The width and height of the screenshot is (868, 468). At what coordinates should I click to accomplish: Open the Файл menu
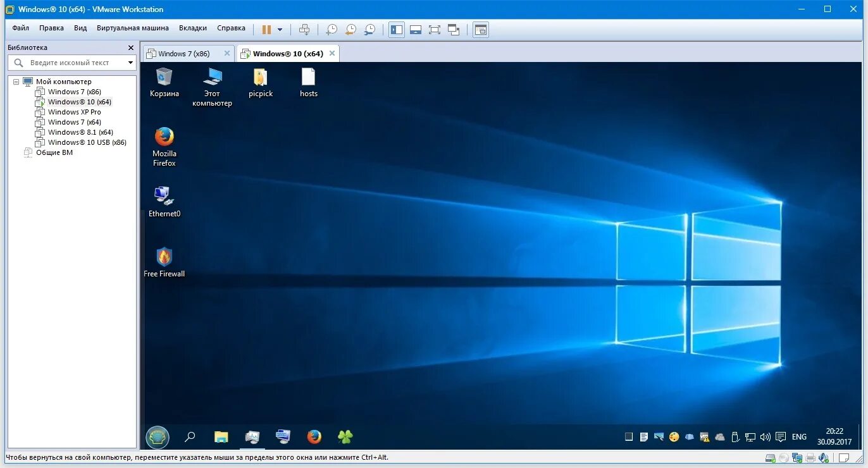20,28
